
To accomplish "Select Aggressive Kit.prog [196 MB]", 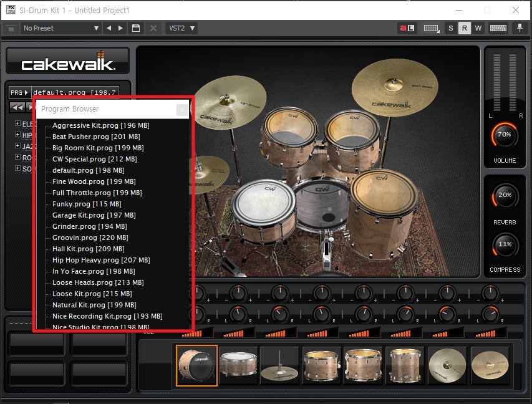I will 101,125.
